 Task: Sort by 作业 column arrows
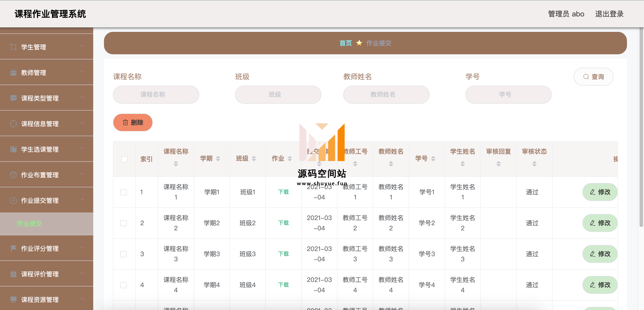point(290,158)
